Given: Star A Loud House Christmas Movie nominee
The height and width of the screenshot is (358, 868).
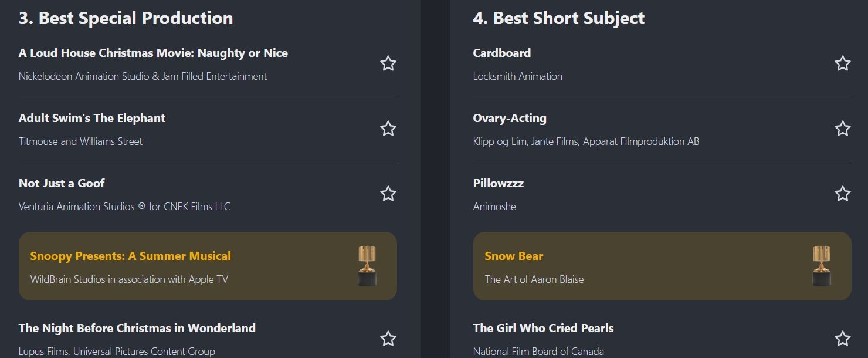Looking at the screenshot, I should [388, 63].
